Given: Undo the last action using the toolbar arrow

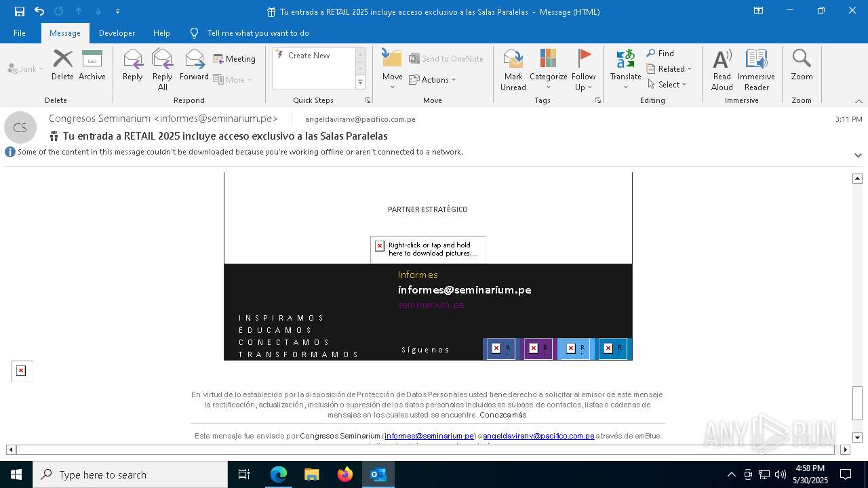Looking at the screenshot, I should point(39,12).
